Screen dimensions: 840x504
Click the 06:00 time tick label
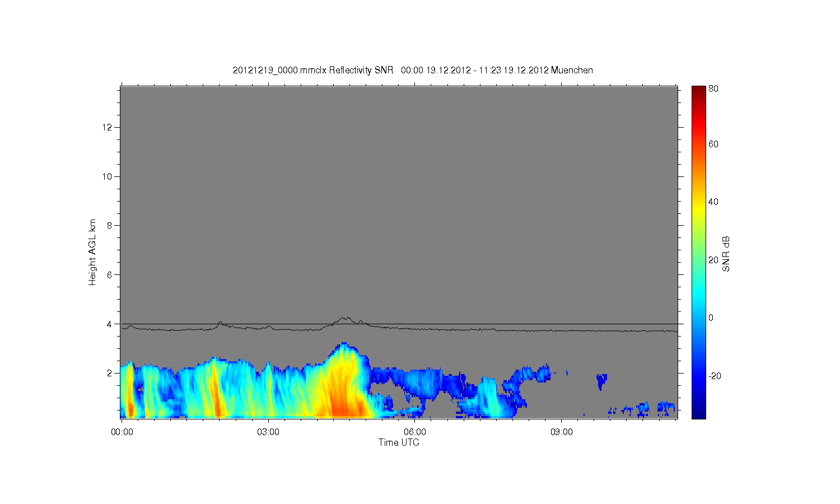pyautogui.click(x=415, y=432)
